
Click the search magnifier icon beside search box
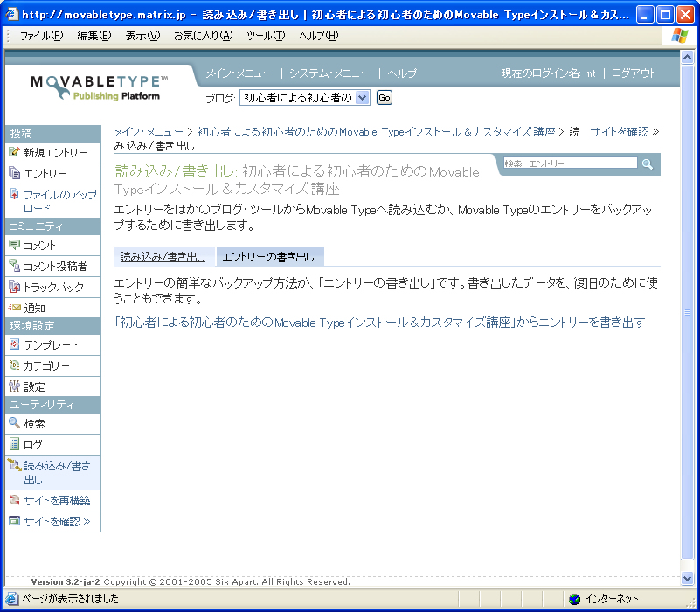pyautogui.click(x=648, y=163)
